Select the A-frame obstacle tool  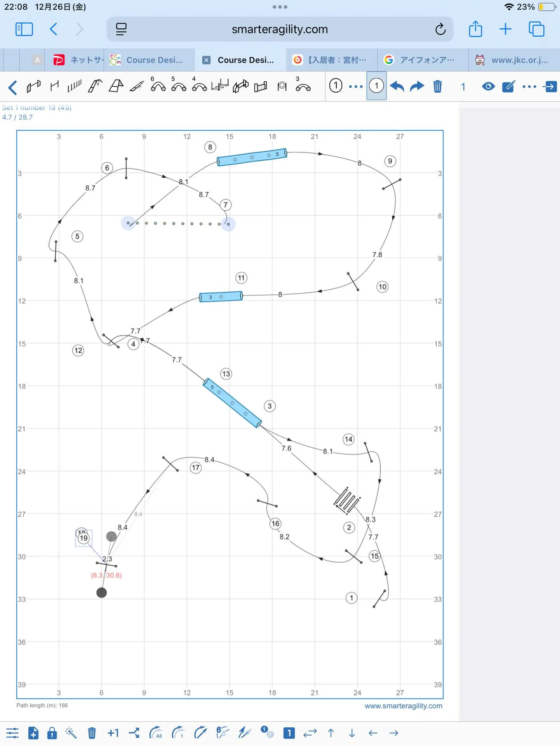[x=116, y=86]
